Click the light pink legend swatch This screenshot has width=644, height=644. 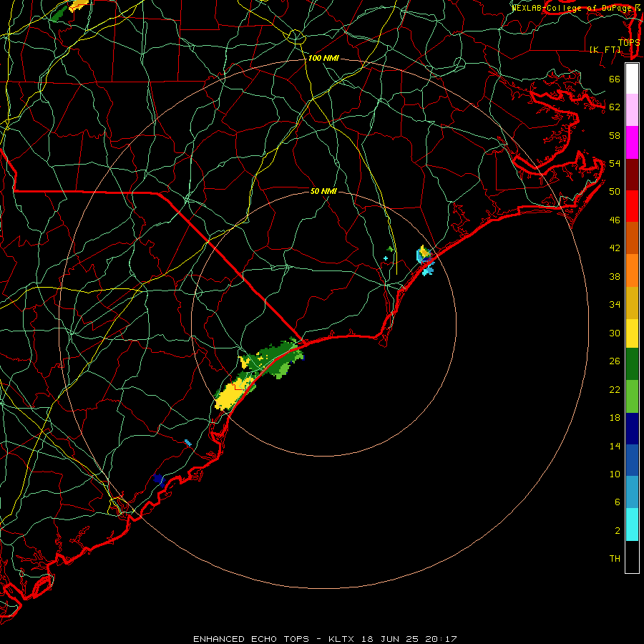click(x=632, y=109)
